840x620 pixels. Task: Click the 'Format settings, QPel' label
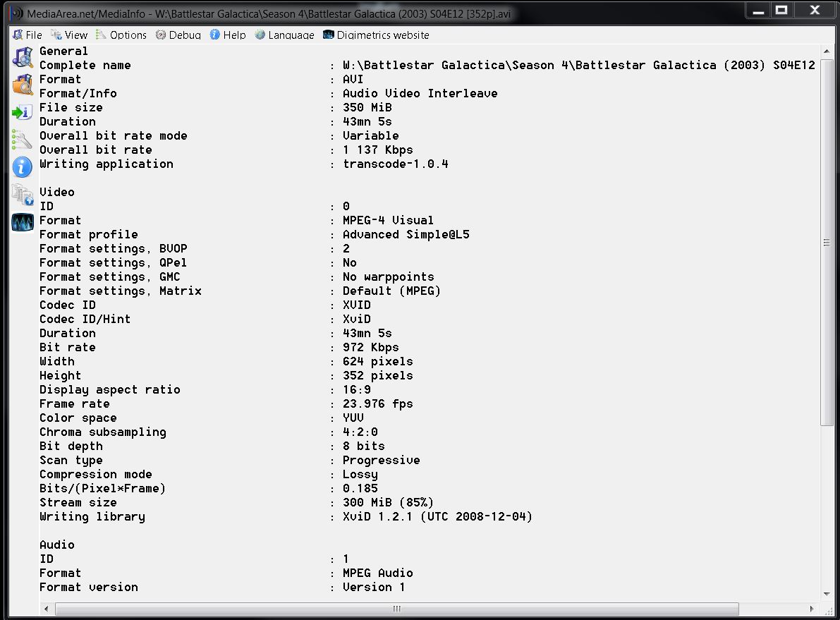pyautogui.click(x=113, y=262)
